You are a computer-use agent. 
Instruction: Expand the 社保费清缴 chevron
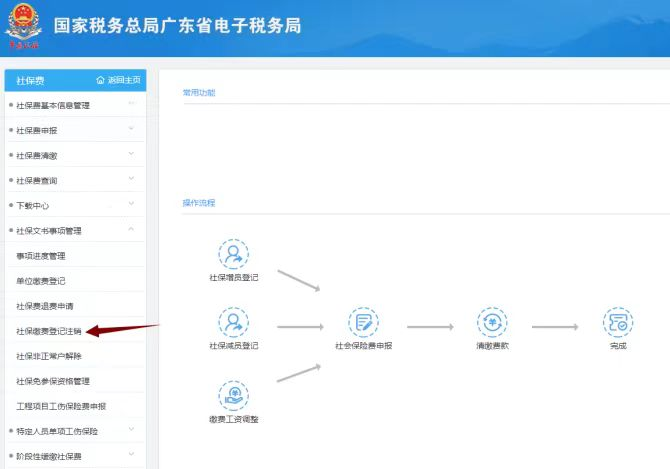click(x=131, y=153)
